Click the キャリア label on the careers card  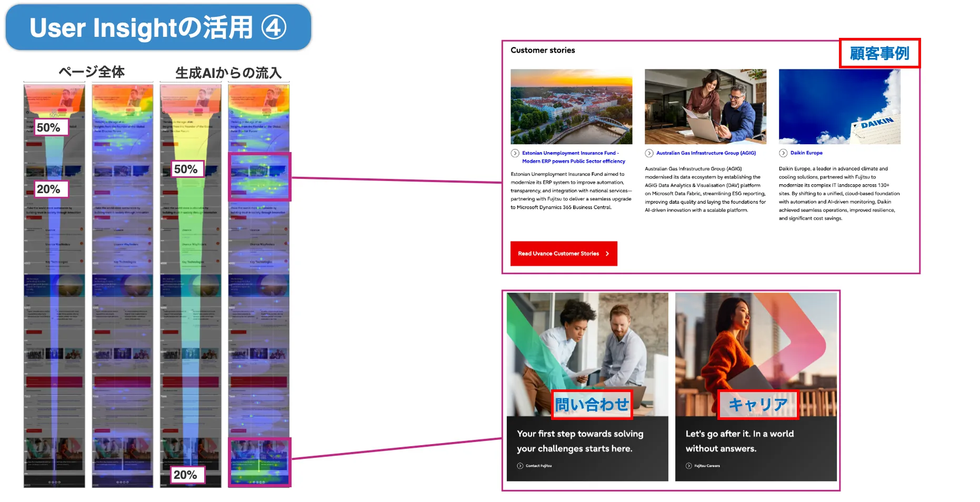[758, 404]
